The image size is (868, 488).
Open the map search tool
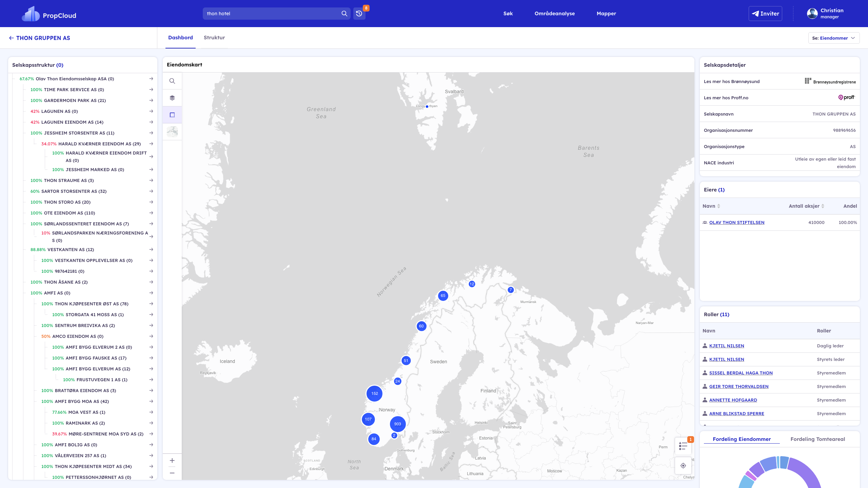pos(172,81)
